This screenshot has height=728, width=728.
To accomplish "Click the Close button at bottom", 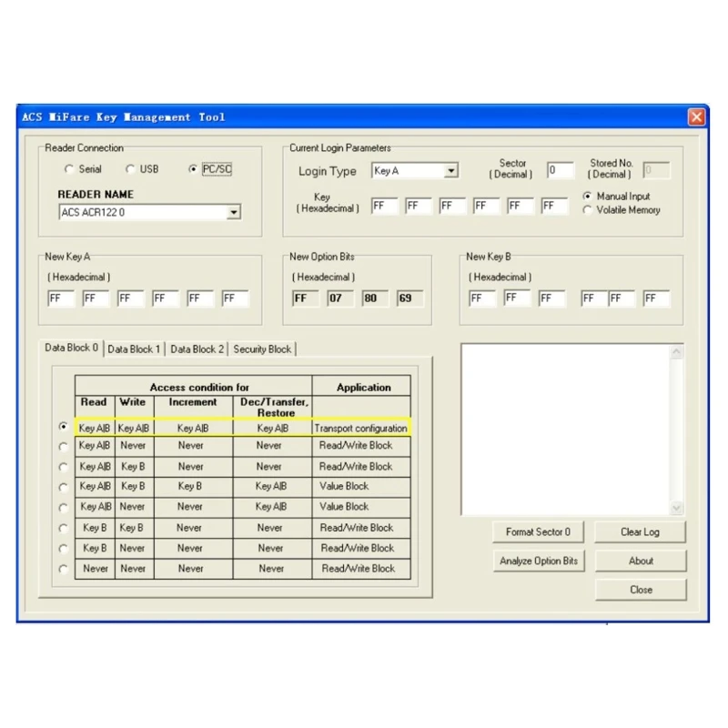I will (x=641, y=590).
